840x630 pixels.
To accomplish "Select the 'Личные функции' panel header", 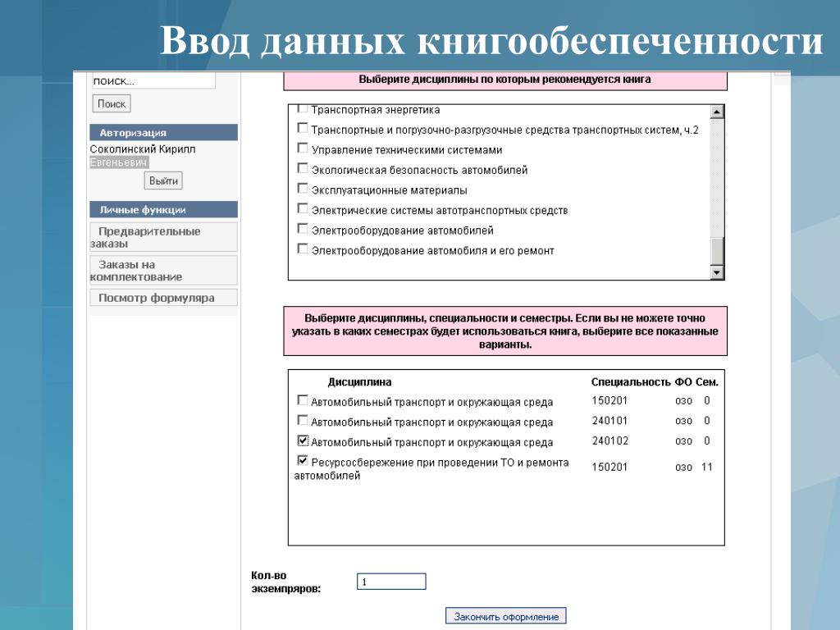I will click(x=163, y=209).
